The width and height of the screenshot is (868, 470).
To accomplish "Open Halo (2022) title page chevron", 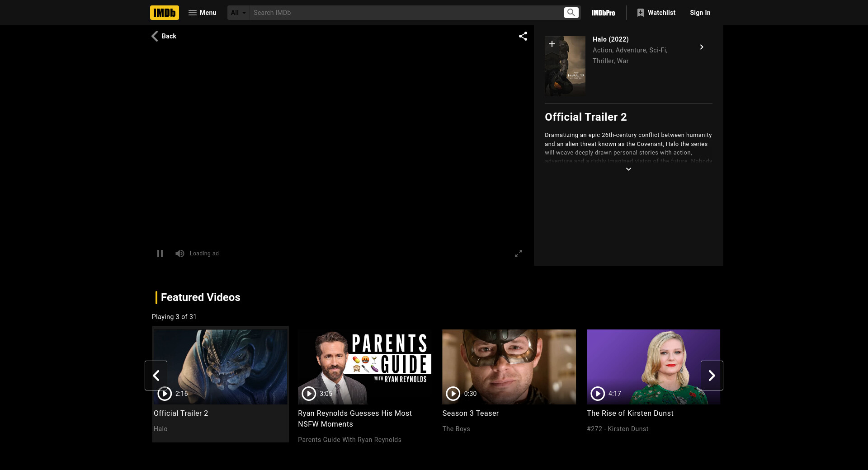I will tap(701, 47).
